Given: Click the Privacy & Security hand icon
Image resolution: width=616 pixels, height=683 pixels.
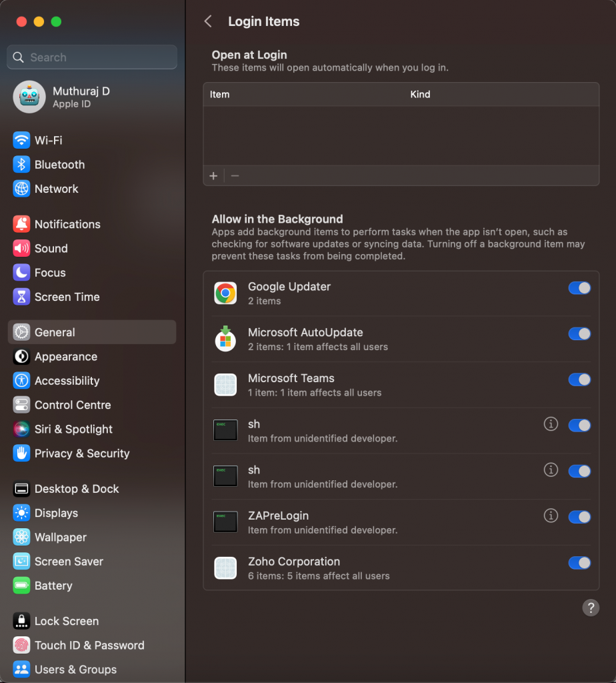Looking at the screenshot, I should pyautogui.click(x=21, y=454).
